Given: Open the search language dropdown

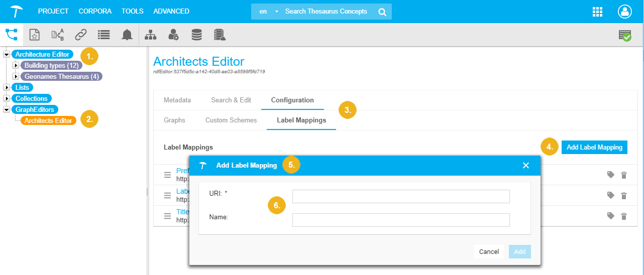Looking at the screenshot, I should [268, 12].
